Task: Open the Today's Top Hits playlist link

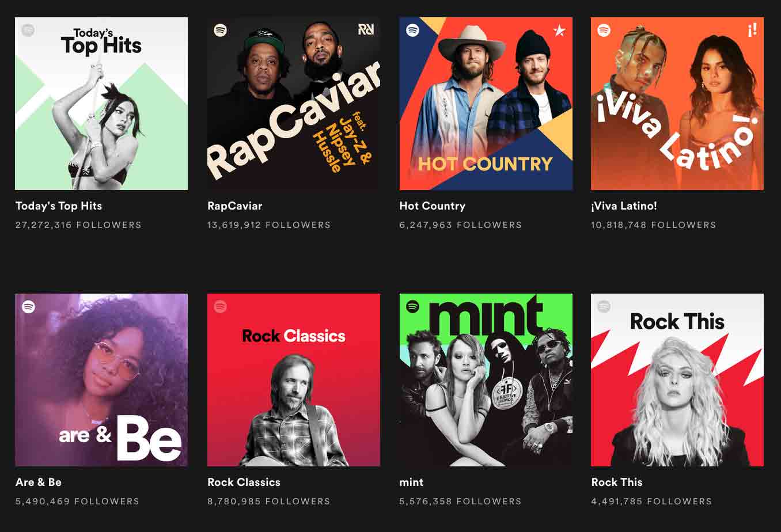Action: coord(59,206)
